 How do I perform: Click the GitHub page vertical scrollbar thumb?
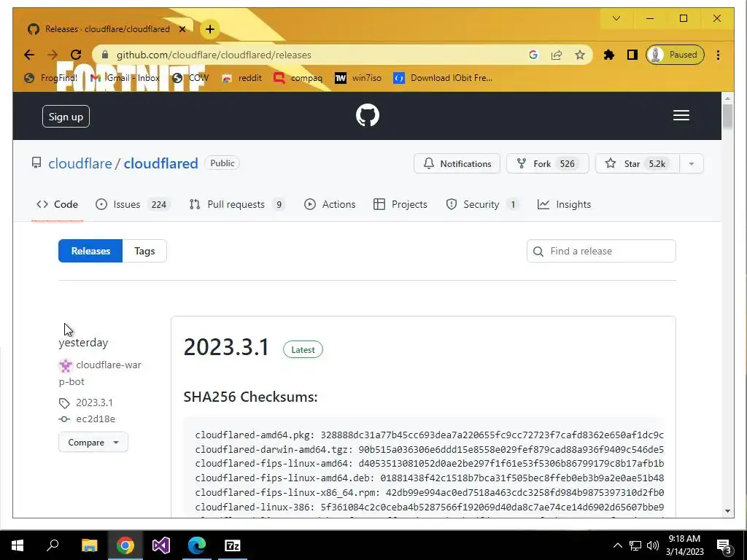[x=727, y=116]
